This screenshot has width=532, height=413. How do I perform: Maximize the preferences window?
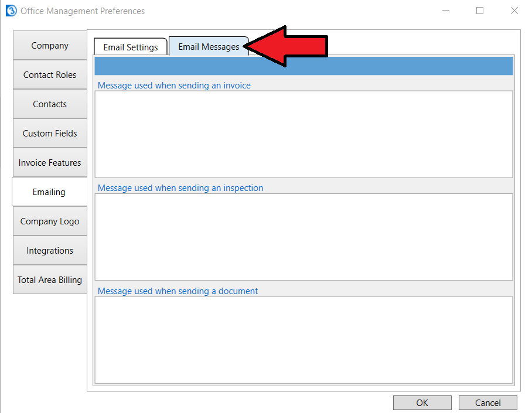tap(480, 11)
